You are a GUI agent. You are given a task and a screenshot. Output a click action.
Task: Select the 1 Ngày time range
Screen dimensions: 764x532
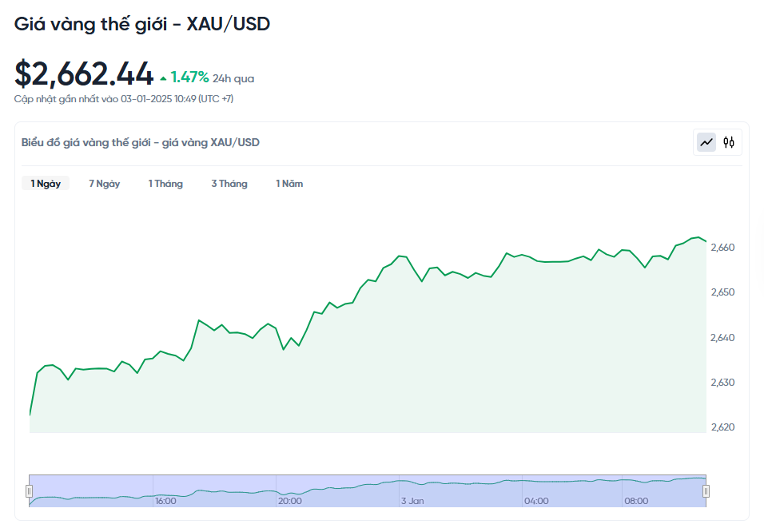click(x=46, y=184)
